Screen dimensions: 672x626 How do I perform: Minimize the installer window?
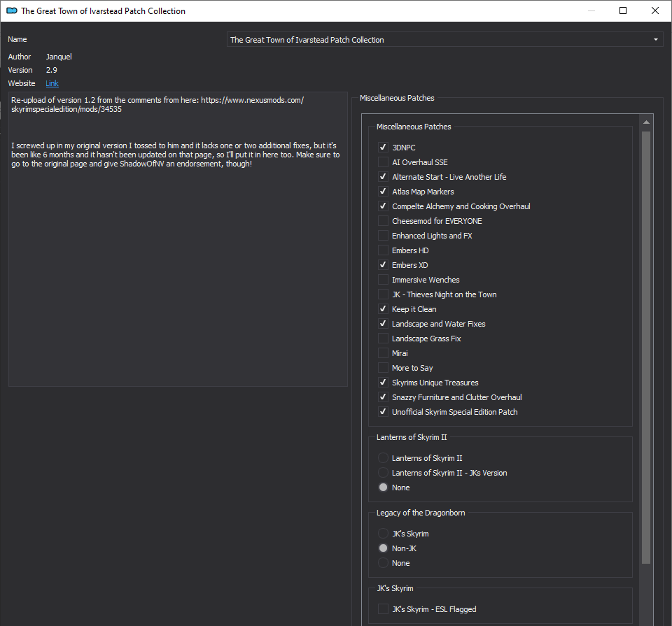[591, 10]
